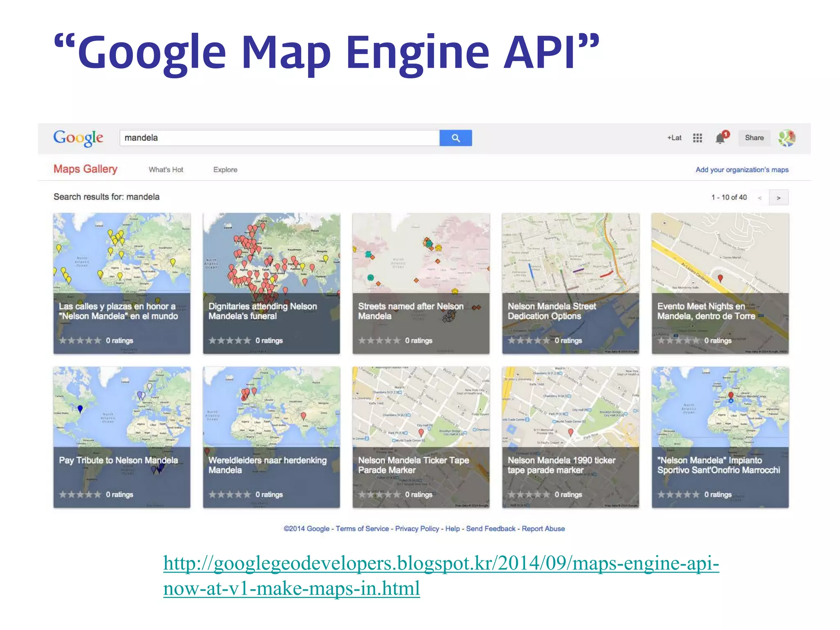
Task: Go to next results page arrow
Action: point(778,198)
